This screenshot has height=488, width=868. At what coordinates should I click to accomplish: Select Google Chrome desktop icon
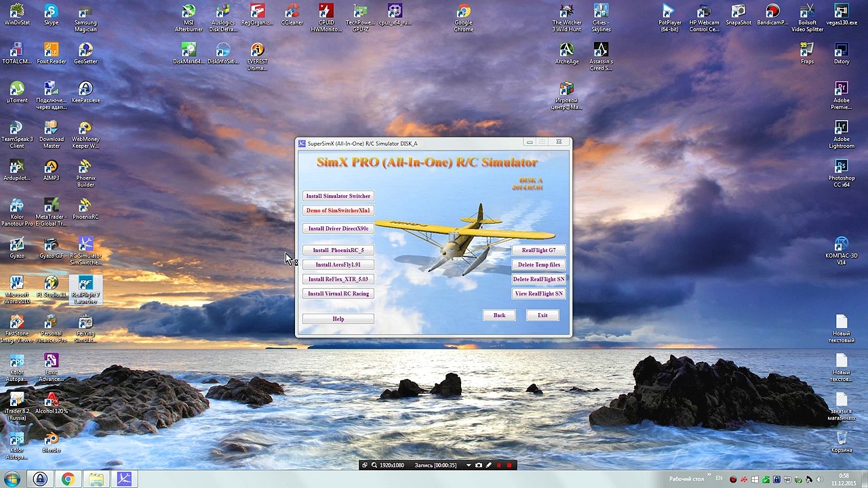pos(464,19)
